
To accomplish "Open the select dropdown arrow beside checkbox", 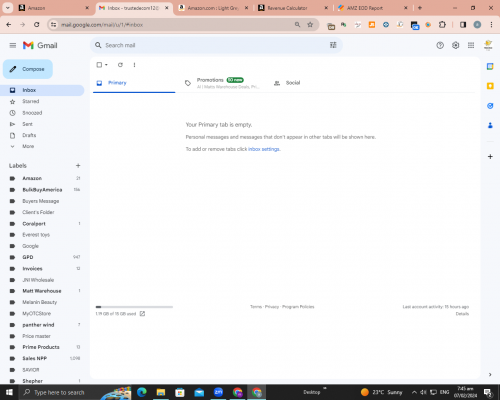I will [106, 65].
